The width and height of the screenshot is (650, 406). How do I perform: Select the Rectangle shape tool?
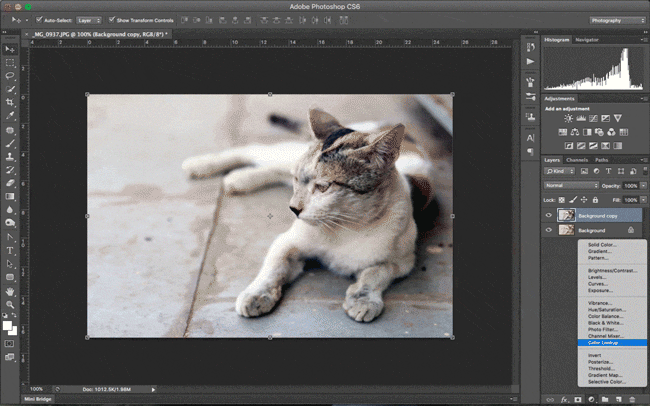click(x=10, y=277)
